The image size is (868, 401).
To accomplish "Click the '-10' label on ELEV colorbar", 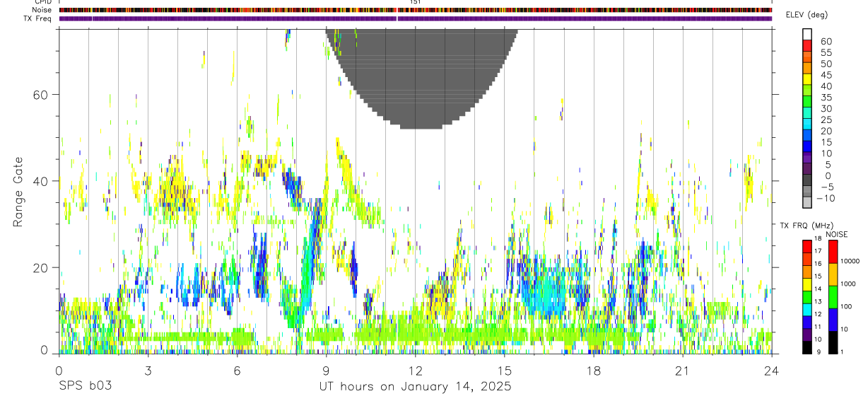I will coord(826,198).
